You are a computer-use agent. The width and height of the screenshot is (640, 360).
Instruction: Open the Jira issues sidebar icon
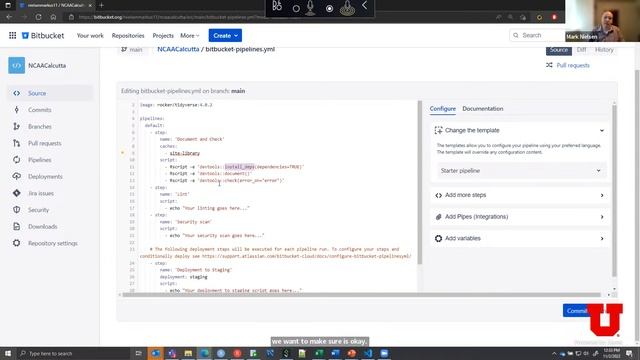(16, 193)
